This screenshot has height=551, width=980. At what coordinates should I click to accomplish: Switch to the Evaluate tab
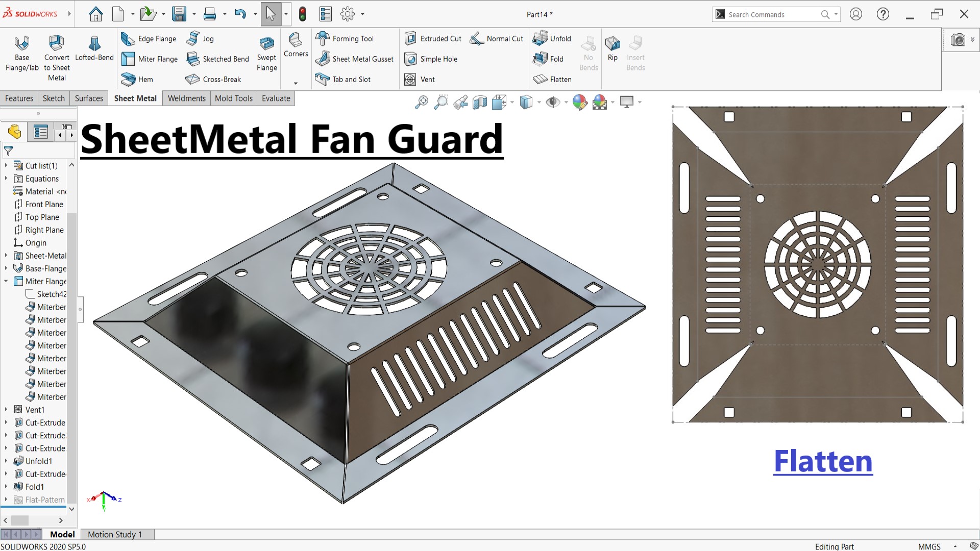point(276,98)
